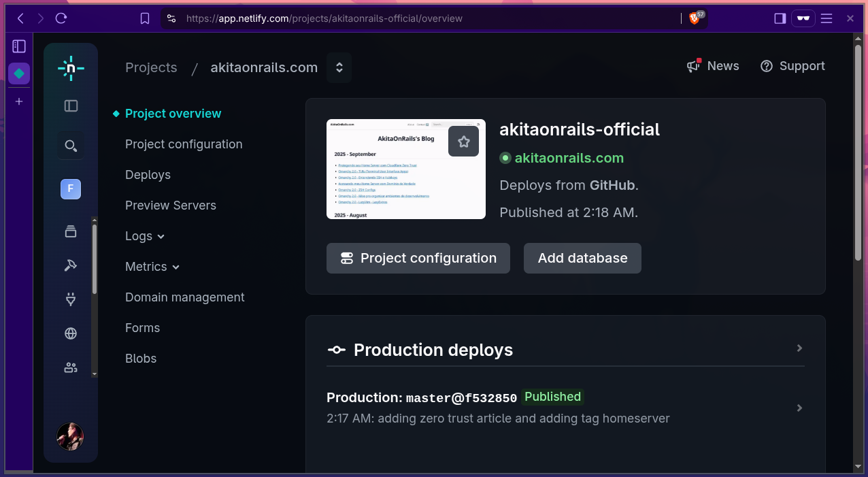This screenshot has width=868, height=477.
Task: Open site settings icon in address bar
Action: [171, 18]
